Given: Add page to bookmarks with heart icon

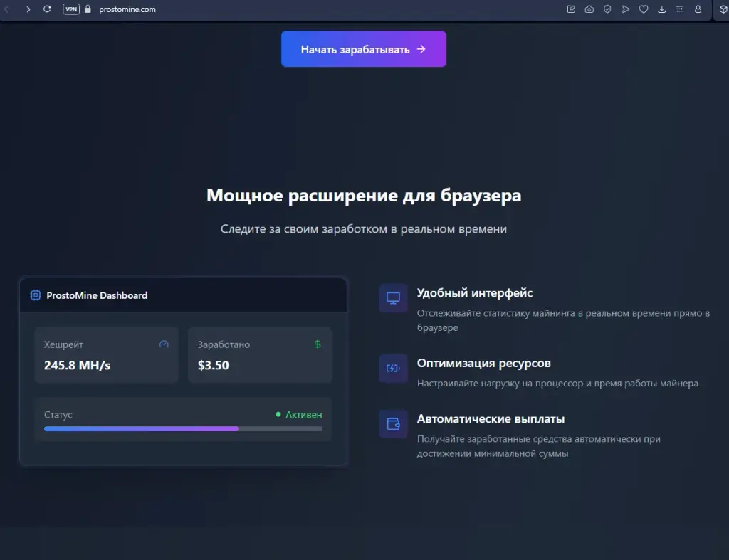Looking at the screenshot, I should [644, 9].
